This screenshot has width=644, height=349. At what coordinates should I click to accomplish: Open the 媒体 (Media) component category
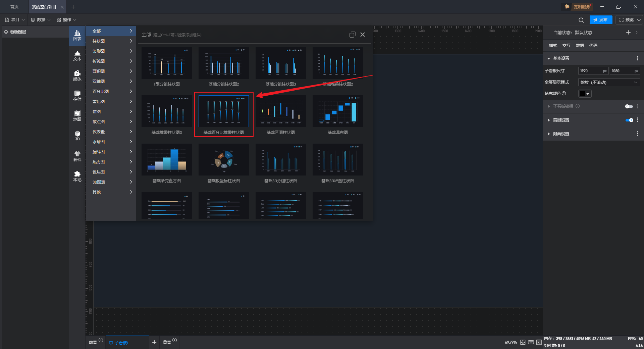77,76
